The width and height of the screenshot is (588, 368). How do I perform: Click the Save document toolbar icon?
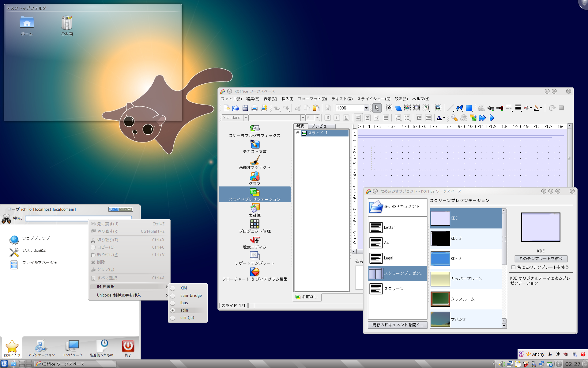coord(245,108)
